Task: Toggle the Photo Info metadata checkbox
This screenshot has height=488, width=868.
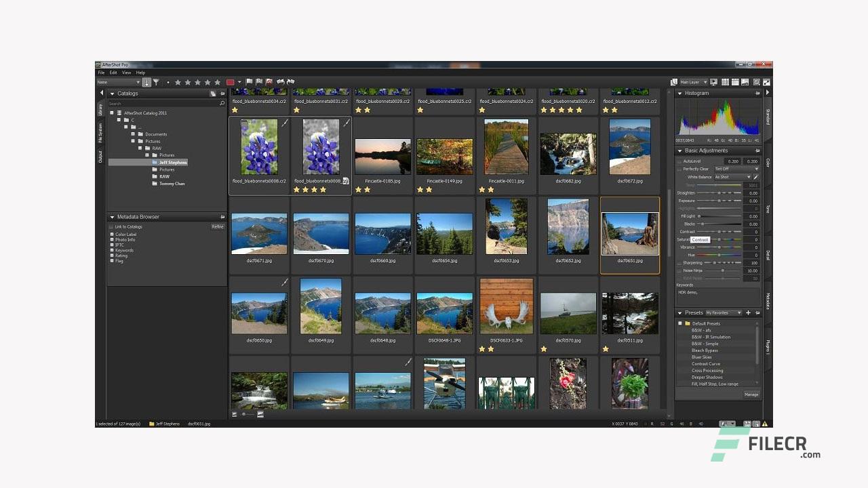Action: click(112, 240)
